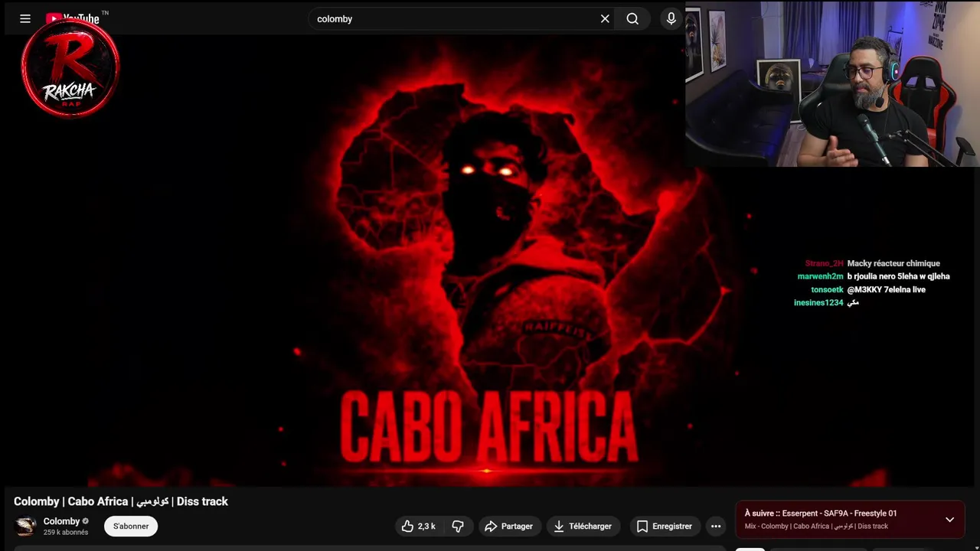980x551 pixels.
Task: Open the Partager share dialog
Action: [508, 527]
